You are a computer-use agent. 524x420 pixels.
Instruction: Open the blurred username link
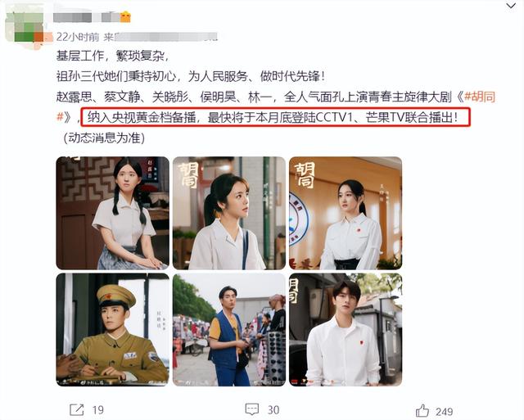pyautogui.click(x=86, y=16)
